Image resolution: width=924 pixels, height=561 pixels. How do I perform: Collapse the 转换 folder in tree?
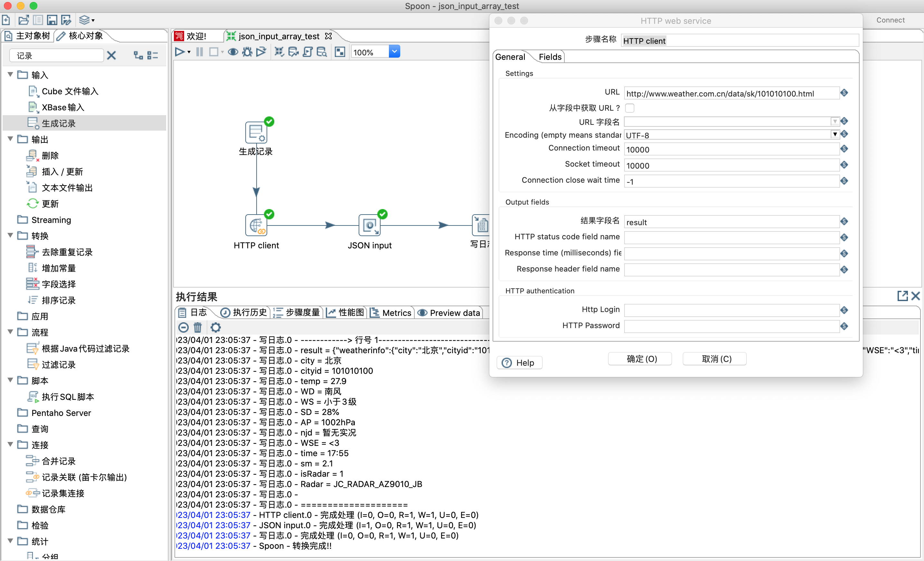(x=11, y=235)
